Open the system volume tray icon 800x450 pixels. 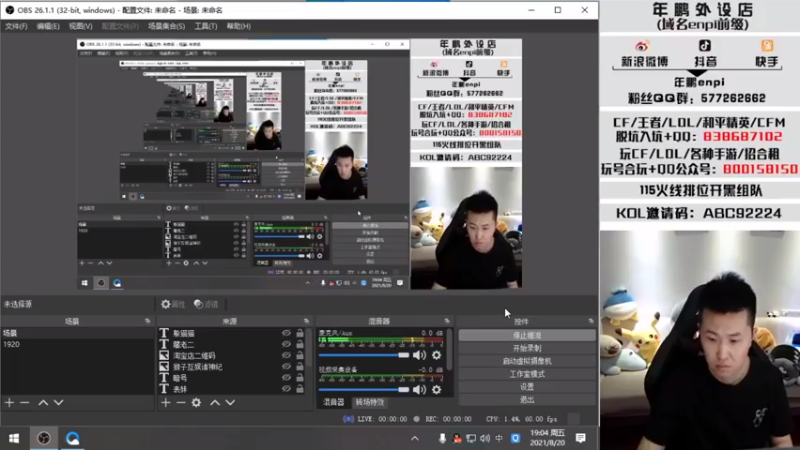(x=485, y=438)
